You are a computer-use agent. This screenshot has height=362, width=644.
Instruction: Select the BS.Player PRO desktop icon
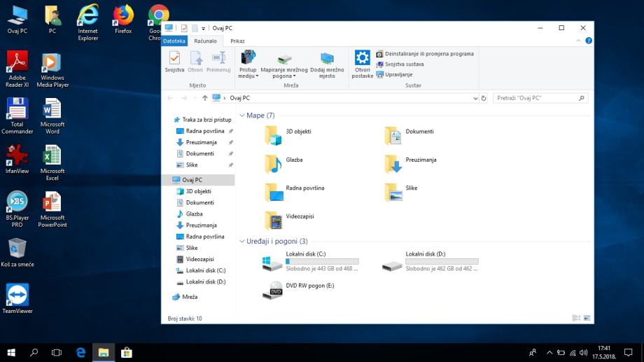tap(17, 209)
